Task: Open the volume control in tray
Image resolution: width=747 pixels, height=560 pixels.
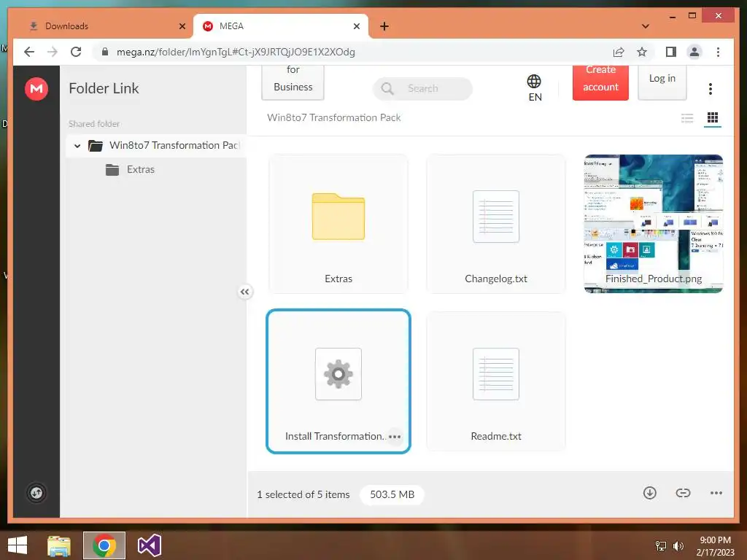Action: click(678, 546)
